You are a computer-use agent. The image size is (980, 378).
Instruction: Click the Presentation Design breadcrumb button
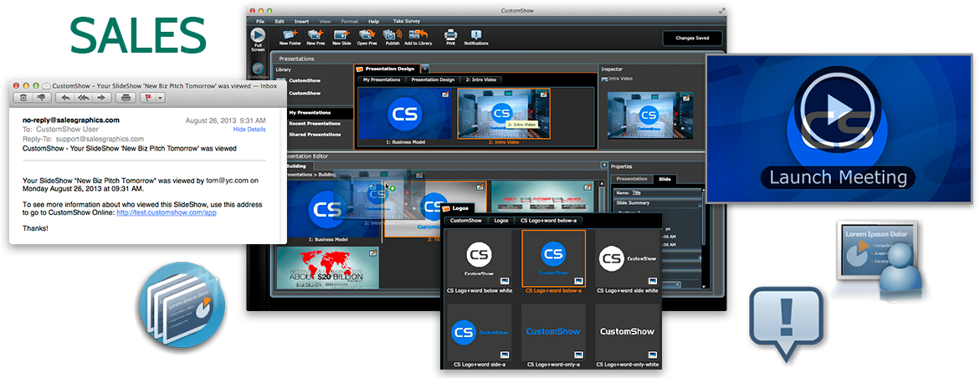(x=433, y=80)
